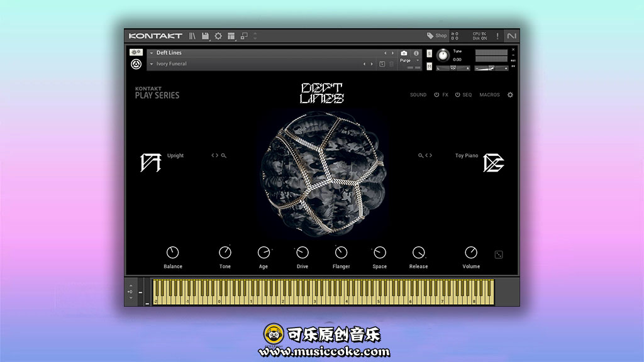Click the Release knob
644x362 pixels.
pos(418,253)
